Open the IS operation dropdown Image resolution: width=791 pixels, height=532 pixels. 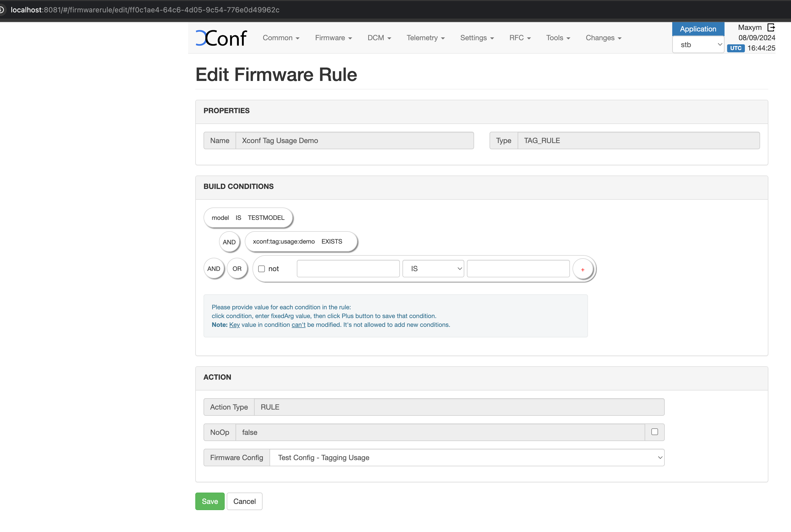(433, 269)
